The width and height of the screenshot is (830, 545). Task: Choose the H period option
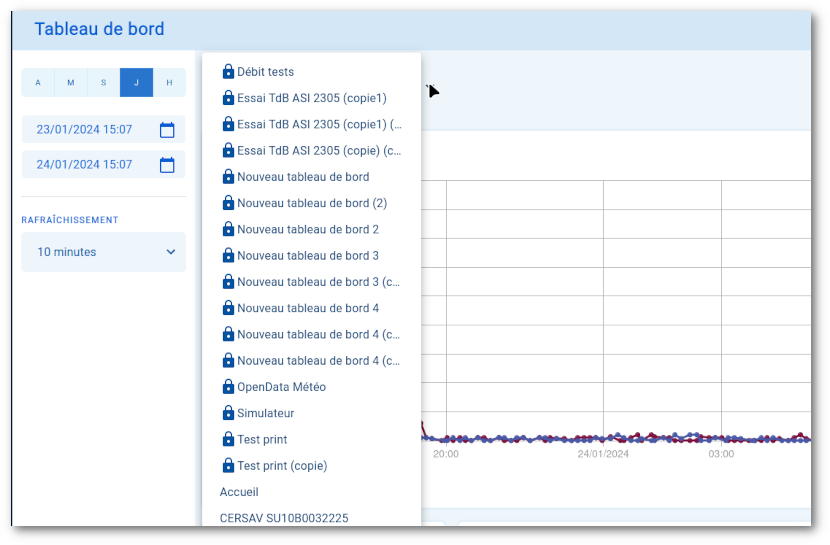[169, 83]
